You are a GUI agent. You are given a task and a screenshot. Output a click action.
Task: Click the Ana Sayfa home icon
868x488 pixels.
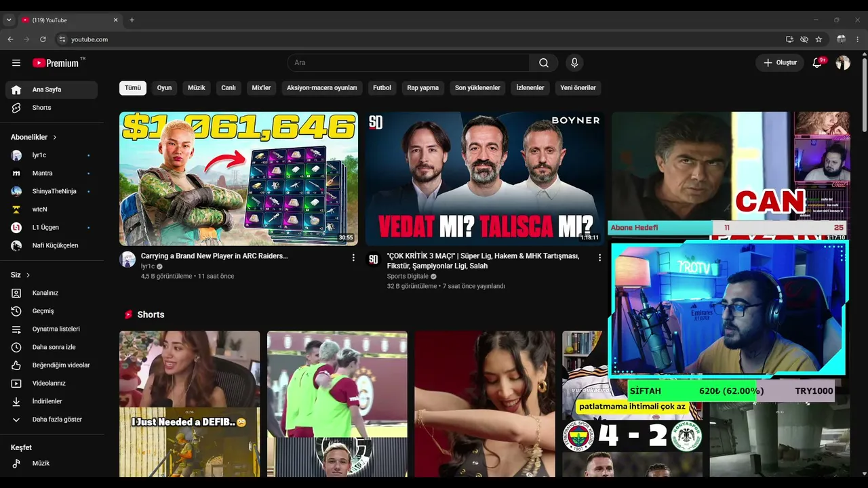(x=16, y=89)
